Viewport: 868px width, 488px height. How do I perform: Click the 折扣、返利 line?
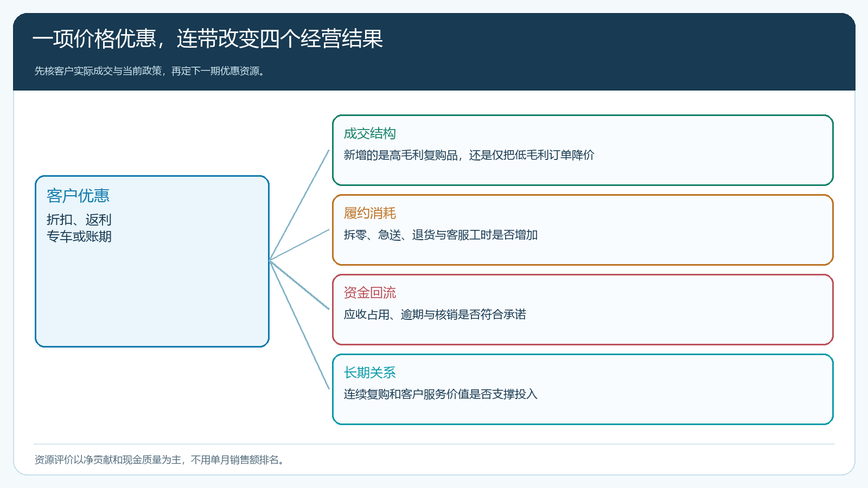click(x=79, y=220)
